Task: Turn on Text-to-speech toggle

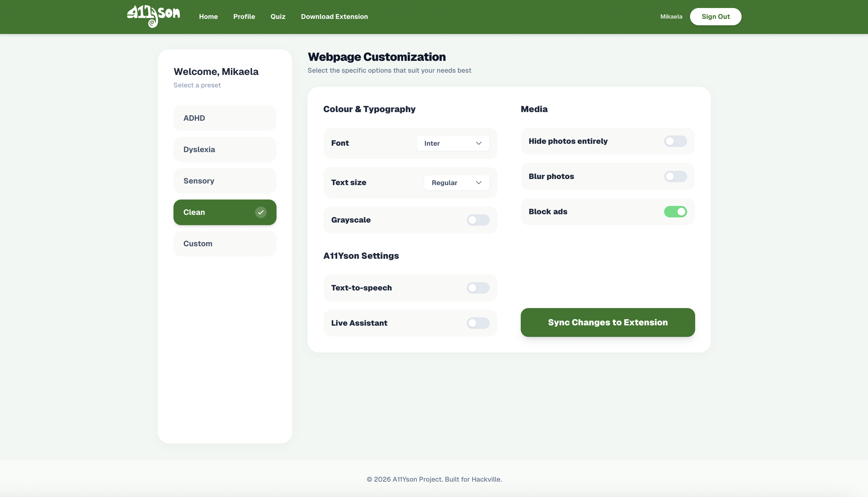Action: 478,288
